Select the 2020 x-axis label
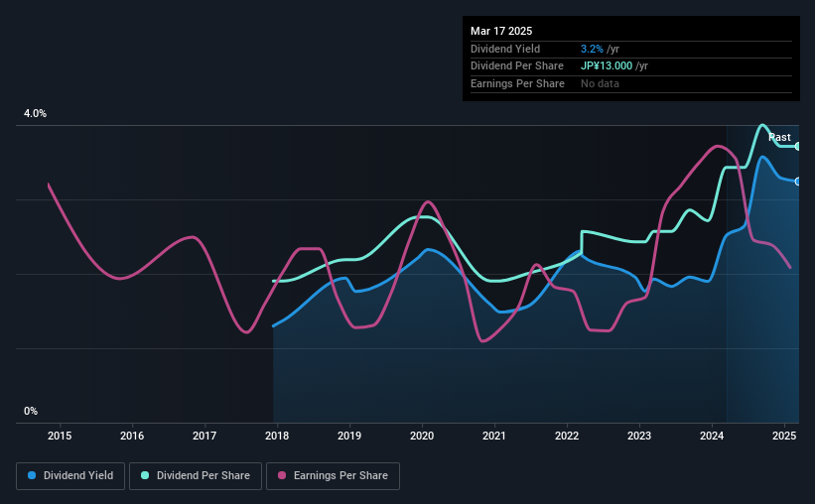This screenshot has width=815, height=504. pyautogui.click(x=422, y=436)
